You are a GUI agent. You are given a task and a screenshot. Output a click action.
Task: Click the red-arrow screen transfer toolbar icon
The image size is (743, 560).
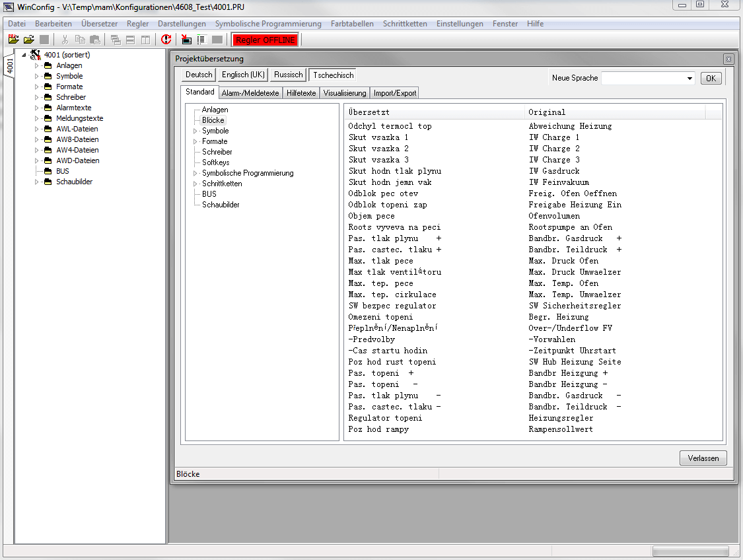point(187,40)
